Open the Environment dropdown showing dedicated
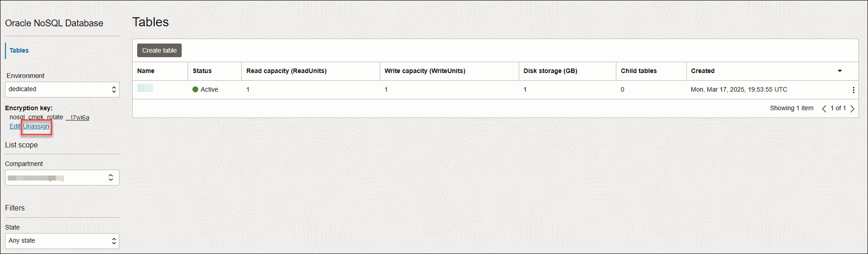 click(62, 89)
